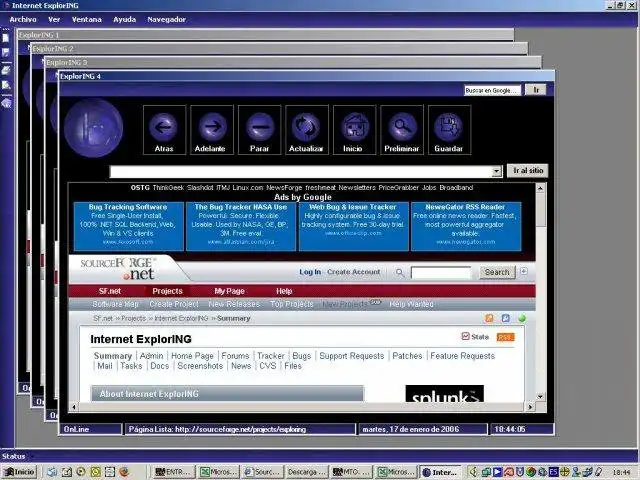Viewport: 640px width, 480px height.
Task: Click the Ir al sitio button
Action: (528, 171)
